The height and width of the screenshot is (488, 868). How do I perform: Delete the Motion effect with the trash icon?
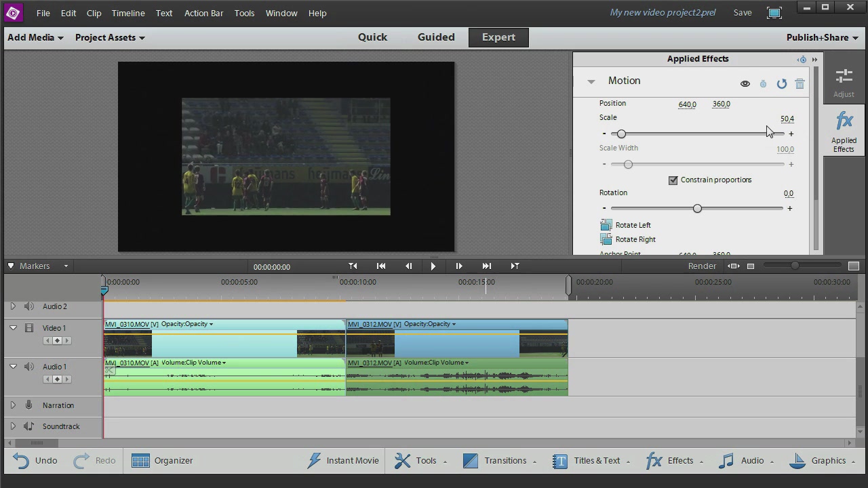pos(800,84)
